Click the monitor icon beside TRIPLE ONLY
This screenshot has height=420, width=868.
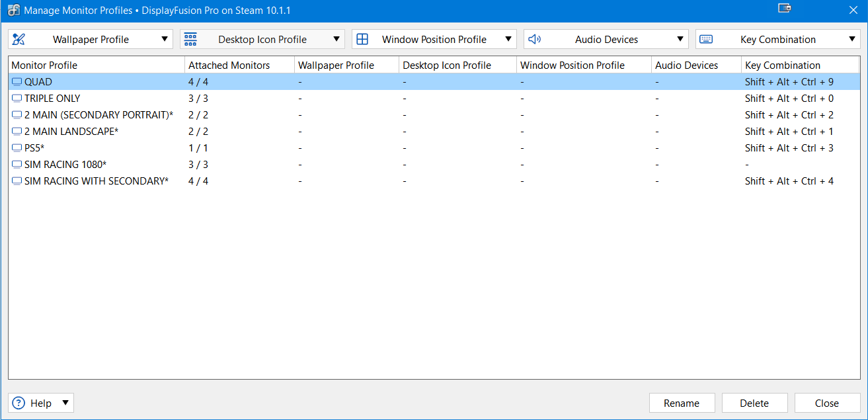pyautogui.click(x=17, y=99)
